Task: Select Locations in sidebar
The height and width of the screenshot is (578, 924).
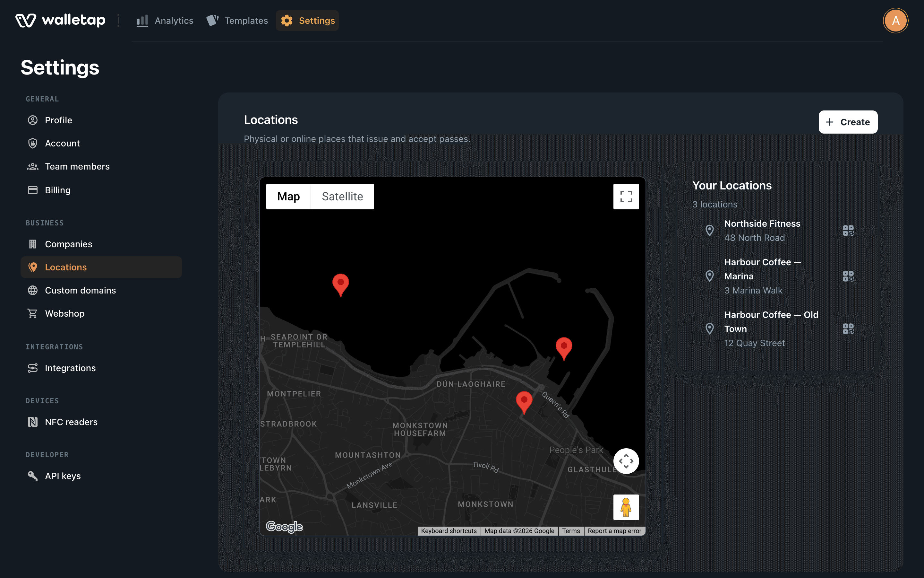Action: 101,267
